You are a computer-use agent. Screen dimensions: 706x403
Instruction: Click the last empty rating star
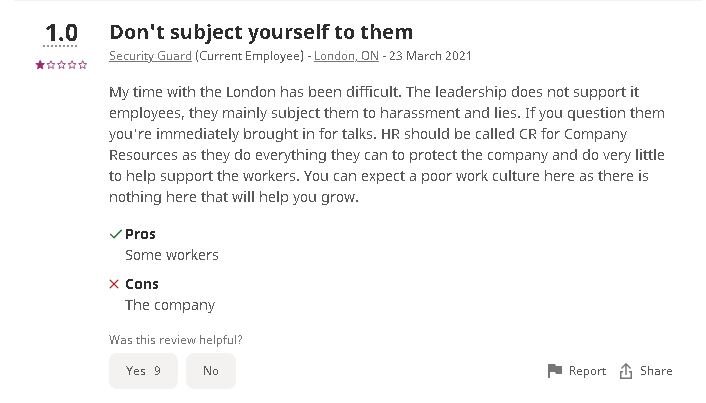point(83,64)
